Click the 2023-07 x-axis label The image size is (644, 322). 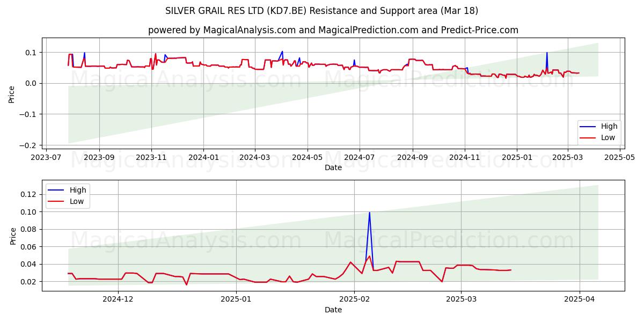pos(46,158)
